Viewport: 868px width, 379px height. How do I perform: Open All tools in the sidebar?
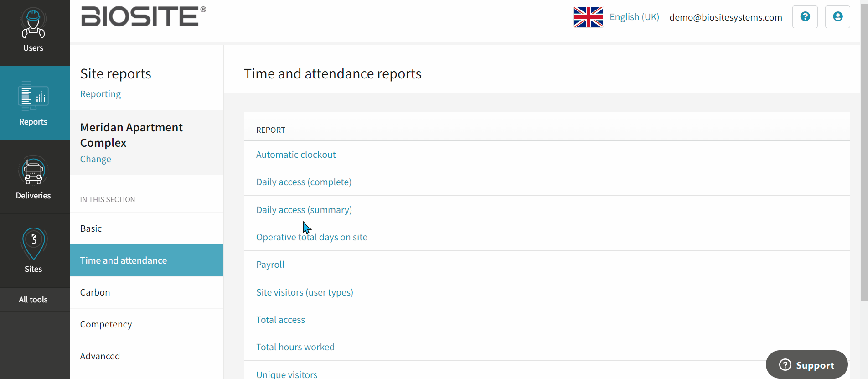click(x=33, y=300)
